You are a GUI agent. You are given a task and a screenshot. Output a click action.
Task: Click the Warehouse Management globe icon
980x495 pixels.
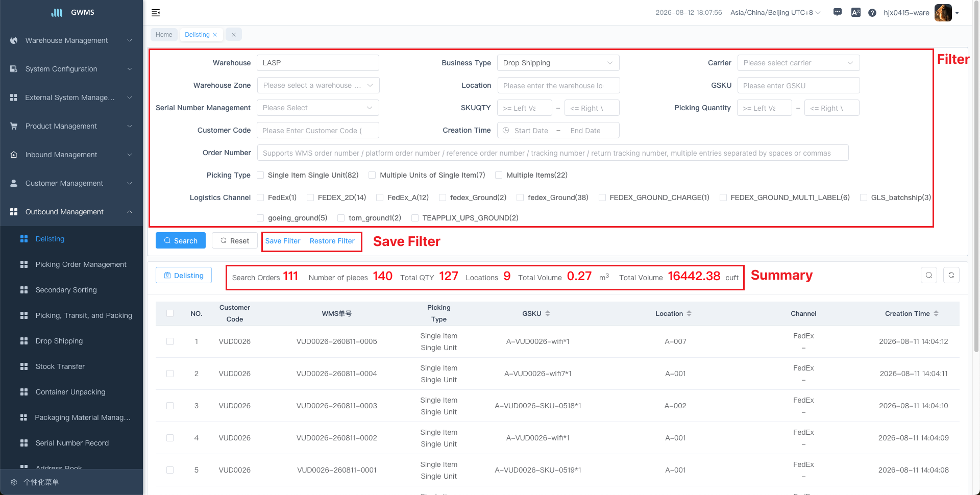14,40
